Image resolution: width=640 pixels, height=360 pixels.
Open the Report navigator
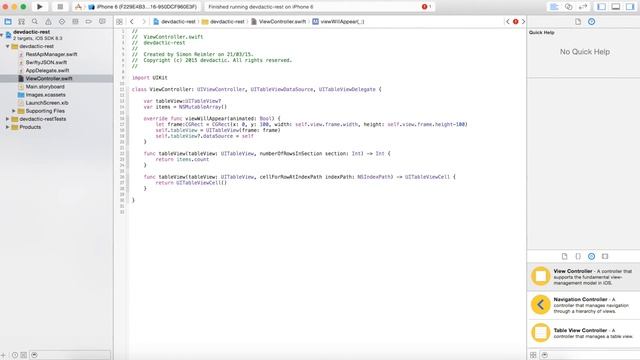[x=102, y=22]
